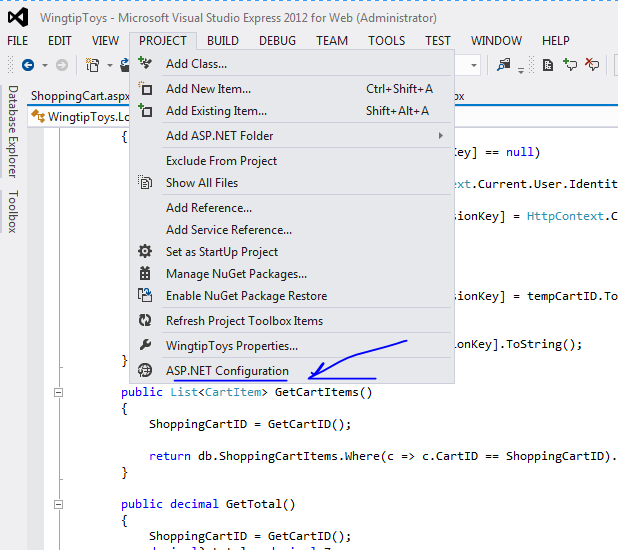
Task: Open the HELP menu
Action: point(555,41)
